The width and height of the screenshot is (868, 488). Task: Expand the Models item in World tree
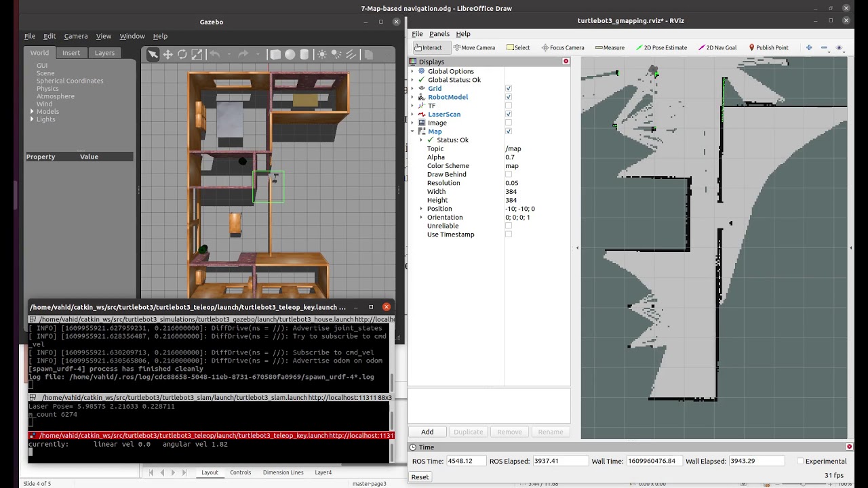tap(32, 112)
